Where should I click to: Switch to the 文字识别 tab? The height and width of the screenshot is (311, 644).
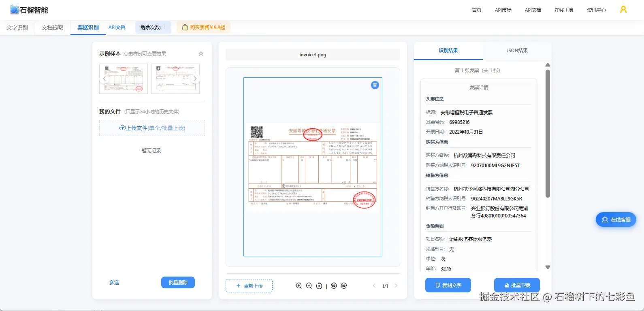(x=17, y=28)
